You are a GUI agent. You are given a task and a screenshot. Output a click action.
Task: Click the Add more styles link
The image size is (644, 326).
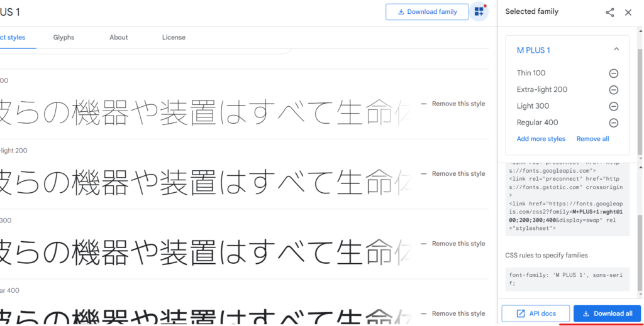(x=541, y=139)
